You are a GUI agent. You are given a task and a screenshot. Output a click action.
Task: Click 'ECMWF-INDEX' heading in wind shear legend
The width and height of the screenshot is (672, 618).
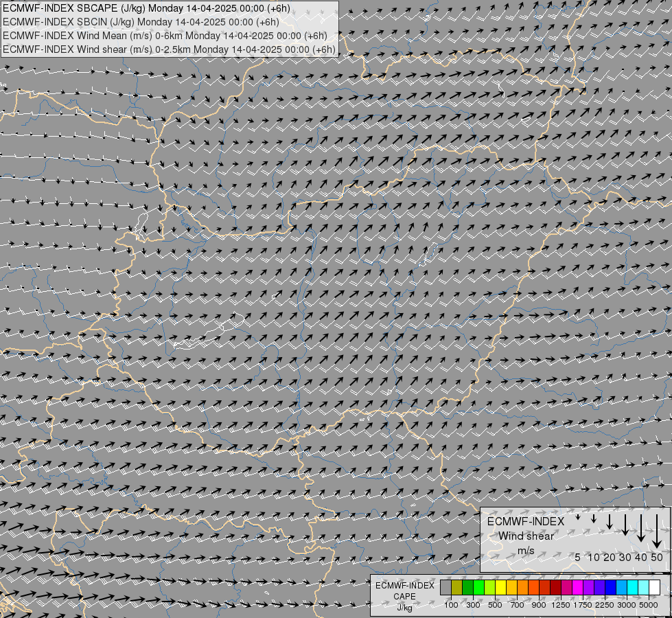[x=526, y=521]
